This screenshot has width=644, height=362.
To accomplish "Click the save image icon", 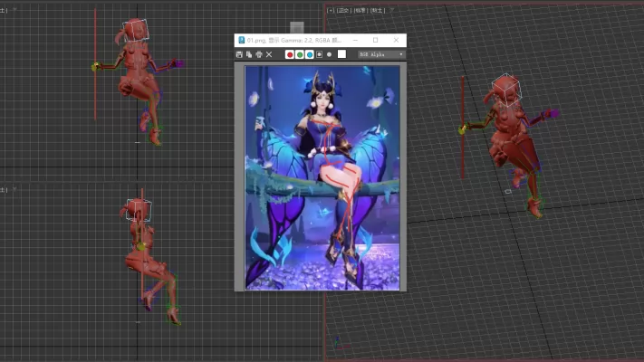I will pyautogui.click(x=239, y=54).
